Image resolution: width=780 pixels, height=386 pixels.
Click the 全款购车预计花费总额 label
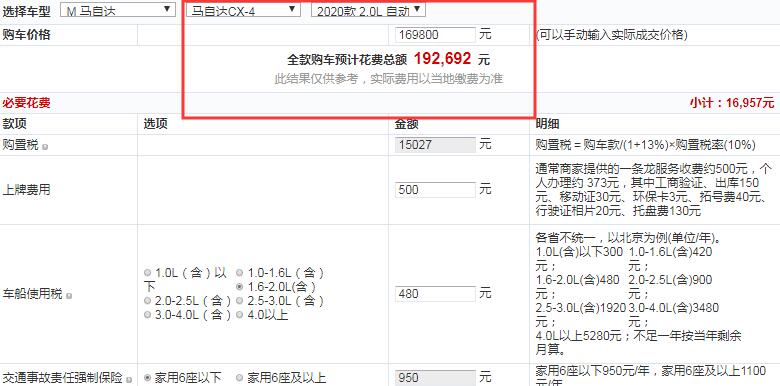click(347, 60)
